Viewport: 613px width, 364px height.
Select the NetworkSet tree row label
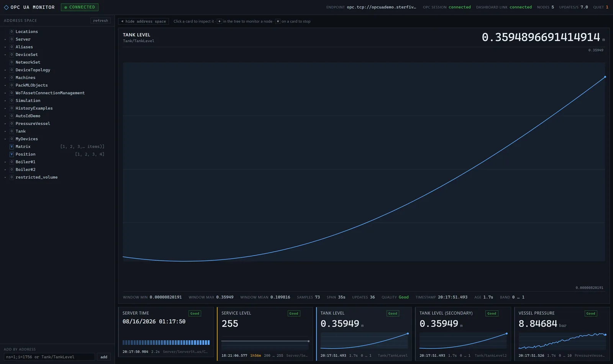pyautogui.click(x=28, y=62)
